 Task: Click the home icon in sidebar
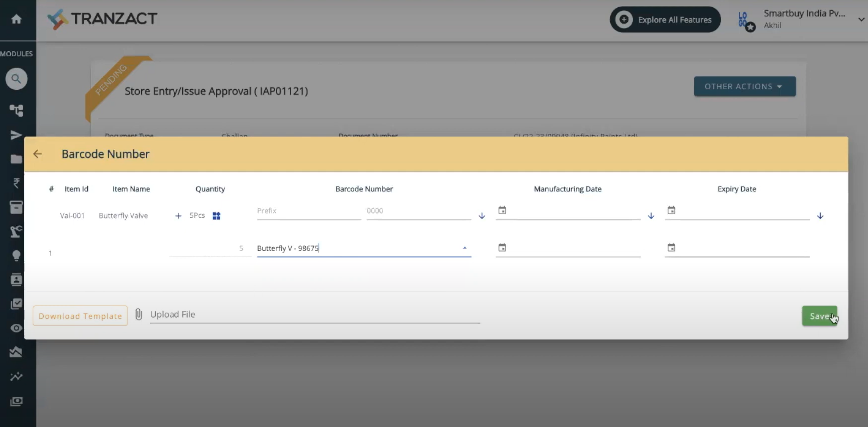(16, 19)
